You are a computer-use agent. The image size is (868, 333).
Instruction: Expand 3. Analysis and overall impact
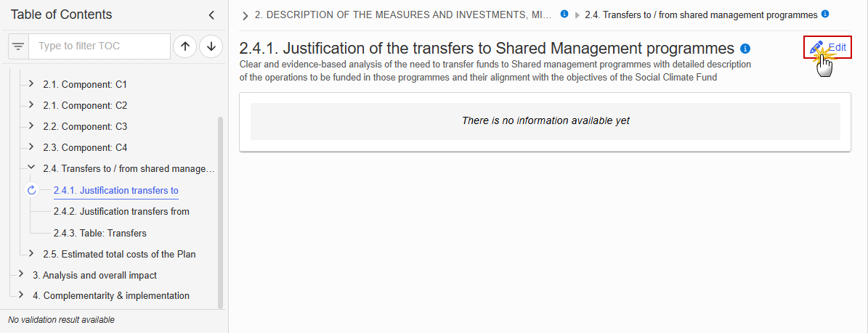click(21, 274)
